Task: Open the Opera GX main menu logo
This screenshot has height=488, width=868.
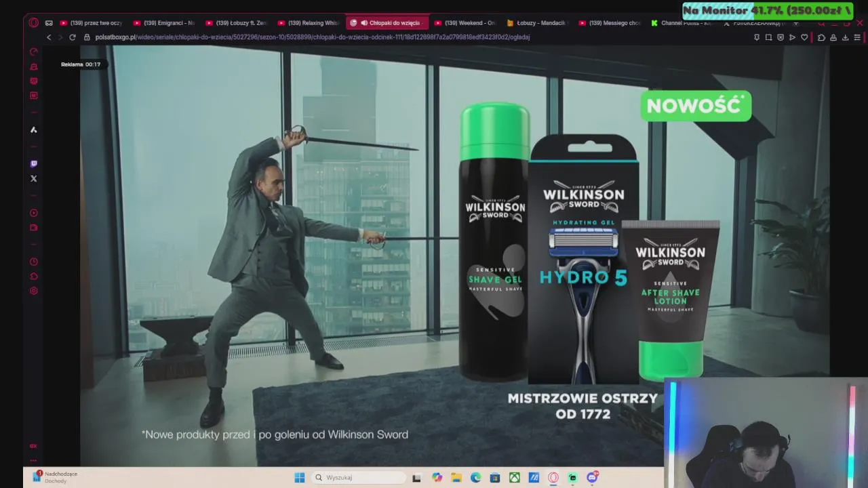Action: click(33, 22)
